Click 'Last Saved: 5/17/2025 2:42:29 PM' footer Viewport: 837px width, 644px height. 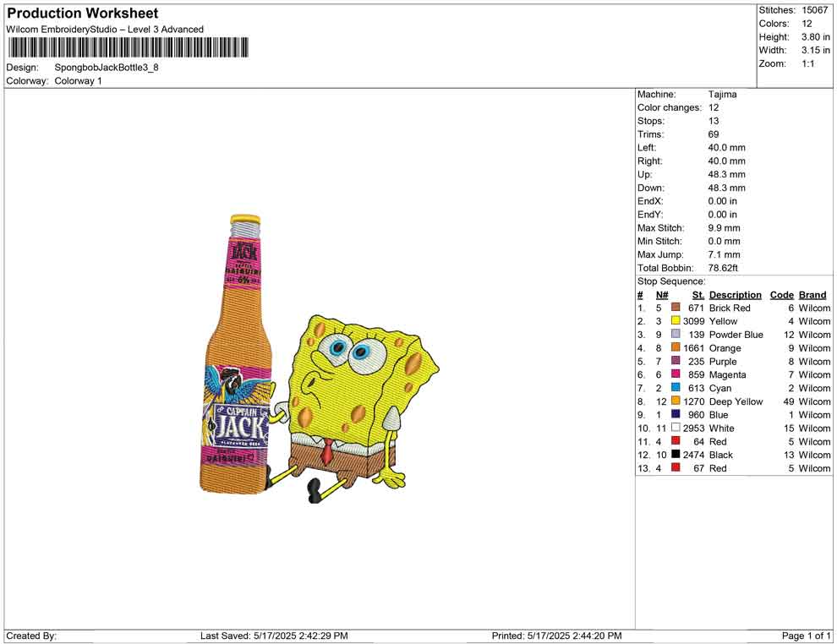tap(274, 636)
